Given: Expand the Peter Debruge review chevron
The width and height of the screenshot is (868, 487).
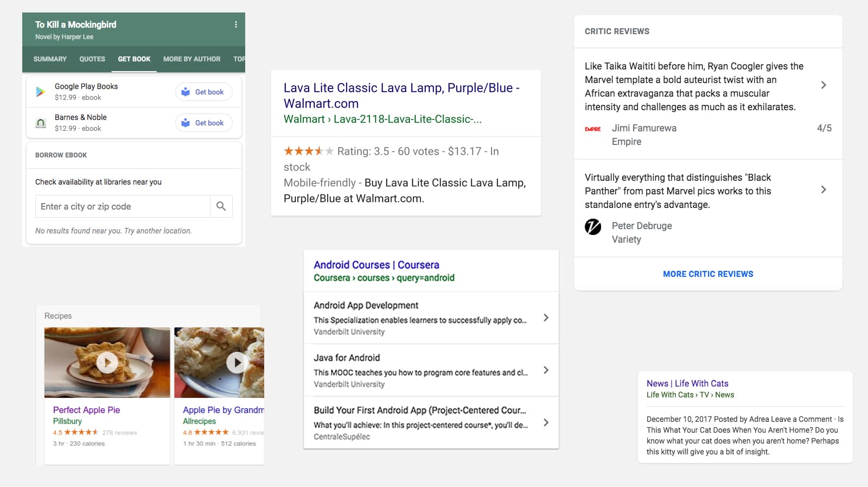Looking at the screenshot, I should (x=824, y=189).
